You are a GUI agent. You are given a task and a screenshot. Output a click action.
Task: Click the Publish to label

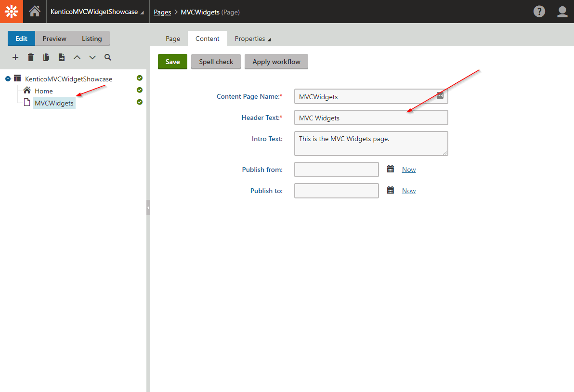click(266, 191)
